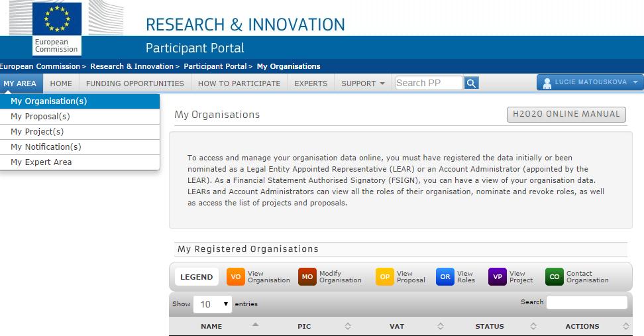Click the orange VO View Organisation icon

coord(235,276)
